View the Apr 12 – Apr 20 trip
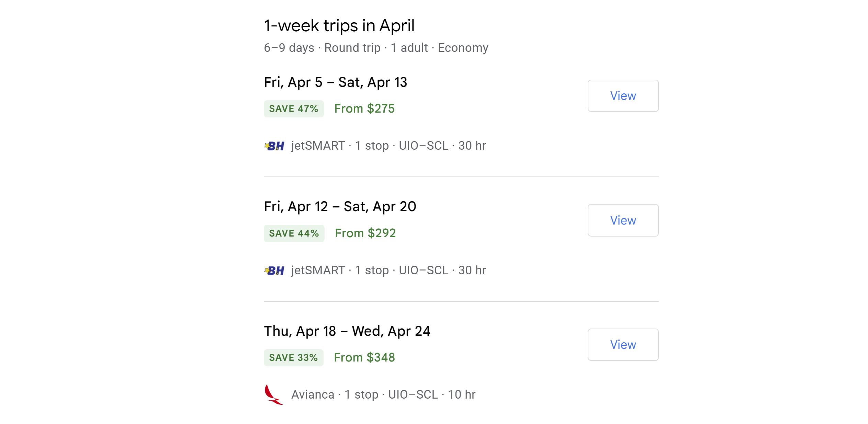Screen dimensions: 868x424 pos(623,220)
